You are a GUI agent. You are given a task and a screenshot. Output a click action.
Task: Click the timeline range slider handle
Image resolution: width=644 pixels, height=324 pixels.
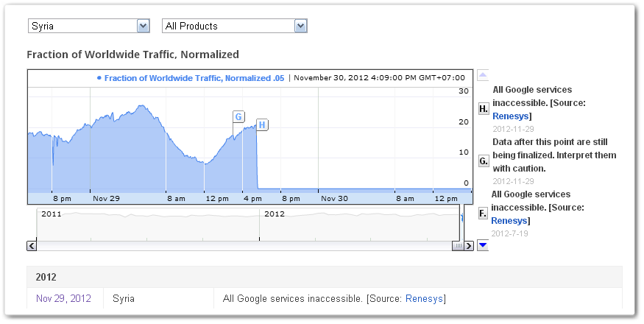(458, 246)
